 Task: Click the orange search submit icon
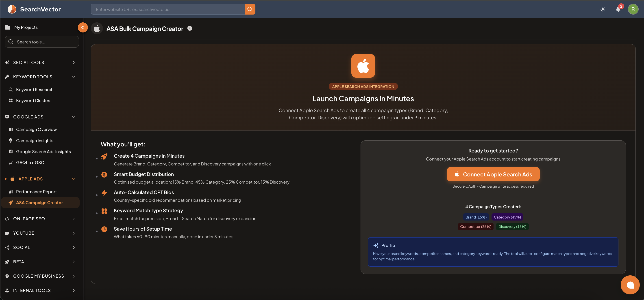(250, 9)
